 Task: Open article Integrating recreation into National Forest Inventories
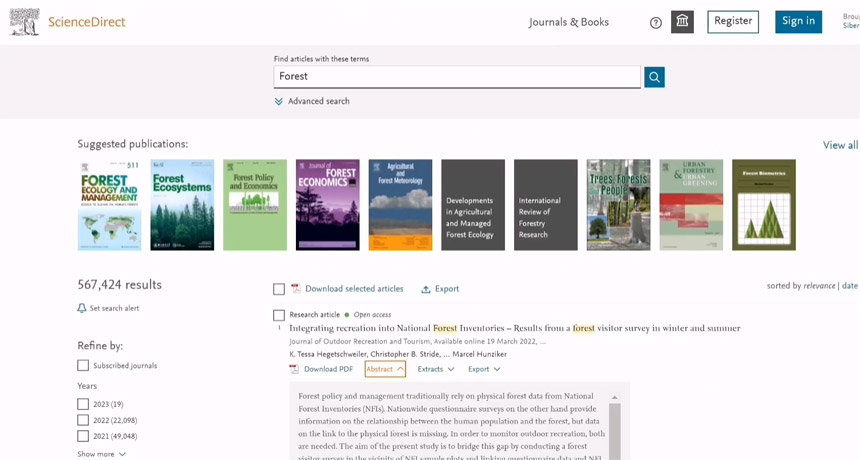(514, 328)
